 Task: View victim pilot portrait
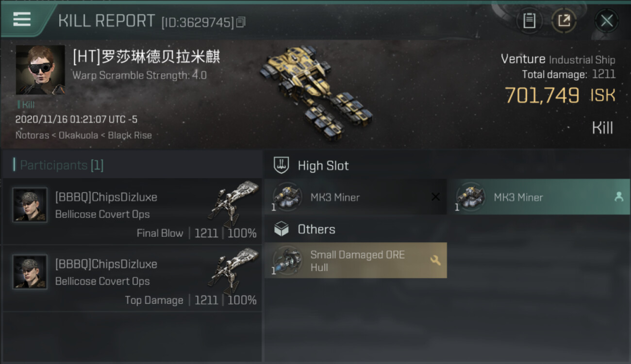pyautogui.click(x=40, y=70)
